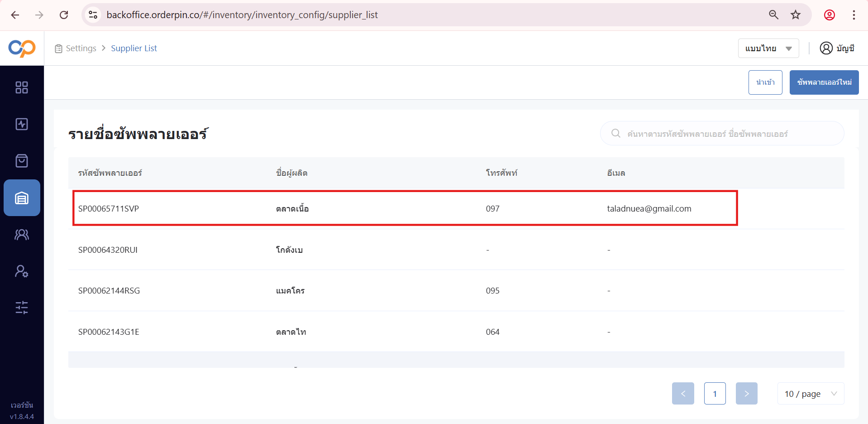Click the ชื่อผู้ผลิต column header
The width and height of the screenshot is (868, 424).
[291, 173]
